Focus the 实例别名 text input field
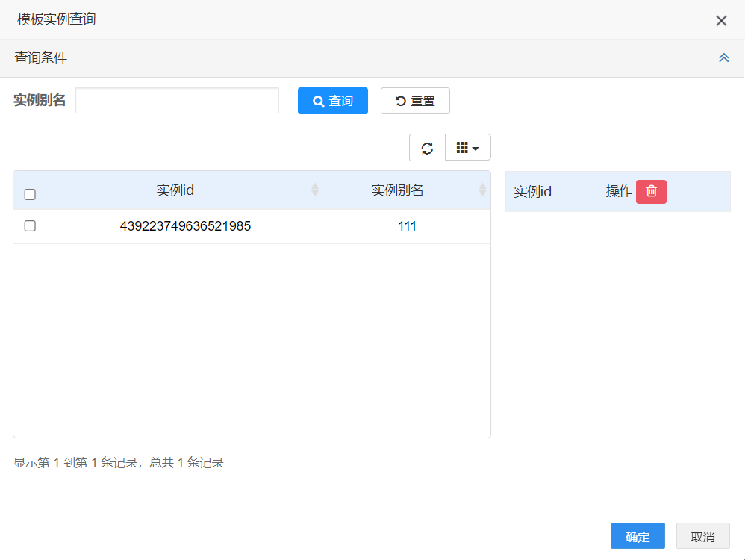Image resolution: width=745 pixels, height=560 pixels. coord(177,101)
